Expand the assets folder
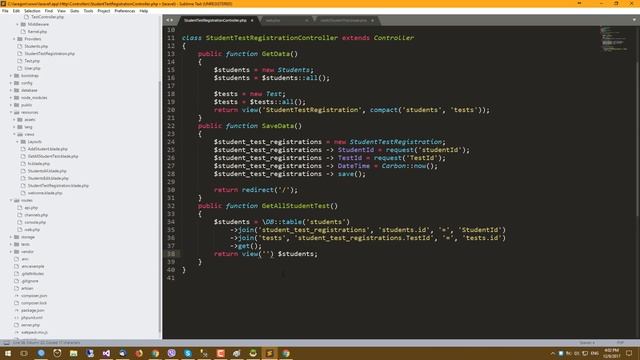 [14, 120]
